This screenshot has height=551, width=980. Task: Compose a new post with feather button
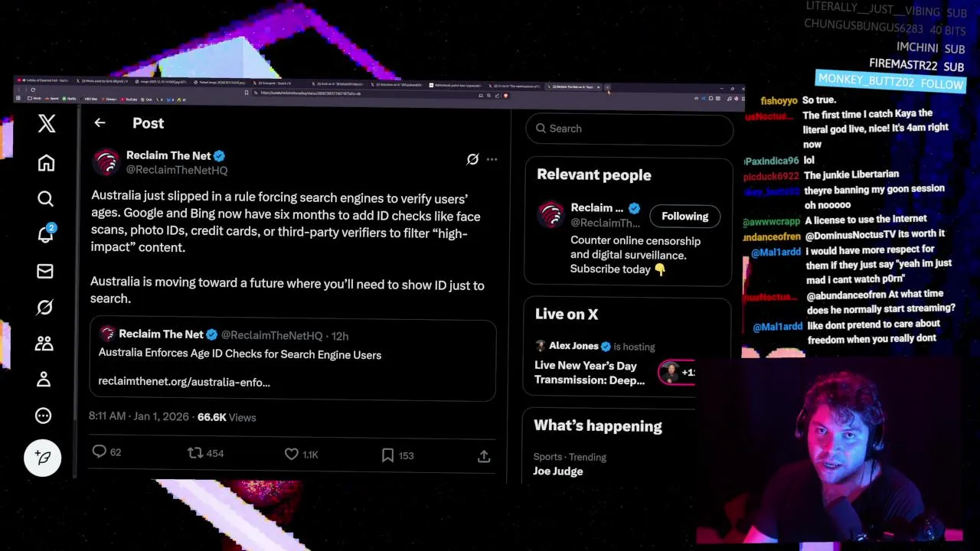coord(42,457)
